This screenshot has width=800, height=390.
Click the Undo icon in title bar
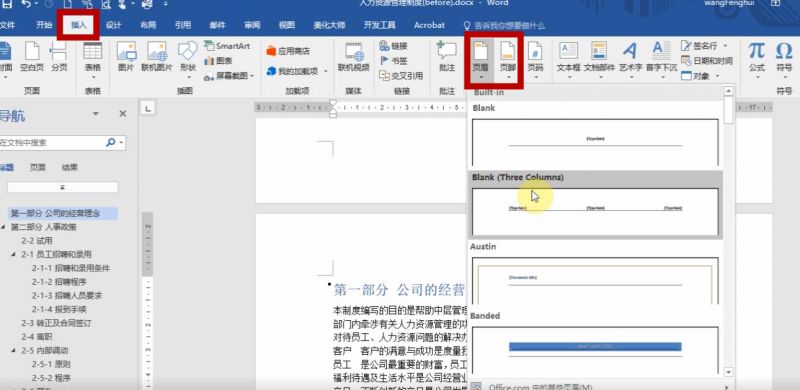[x=26, y=4]
